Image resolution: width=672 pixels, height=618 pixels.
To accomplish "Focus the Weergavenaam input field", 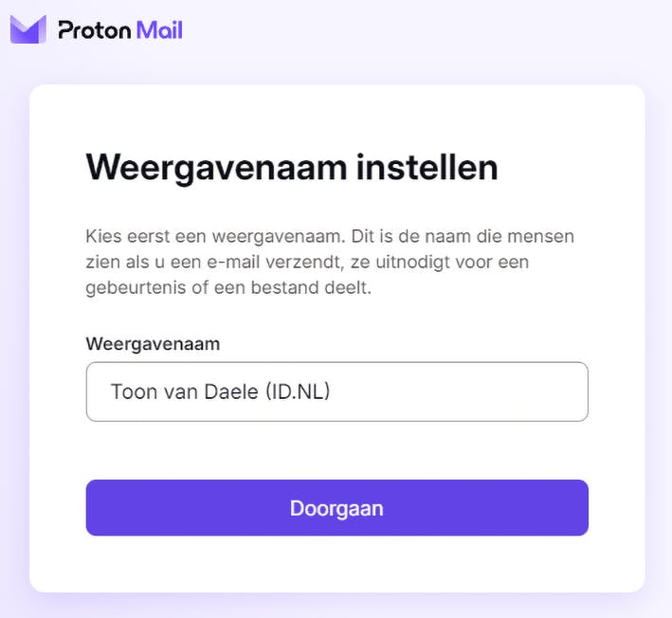I will click(336, 391).
